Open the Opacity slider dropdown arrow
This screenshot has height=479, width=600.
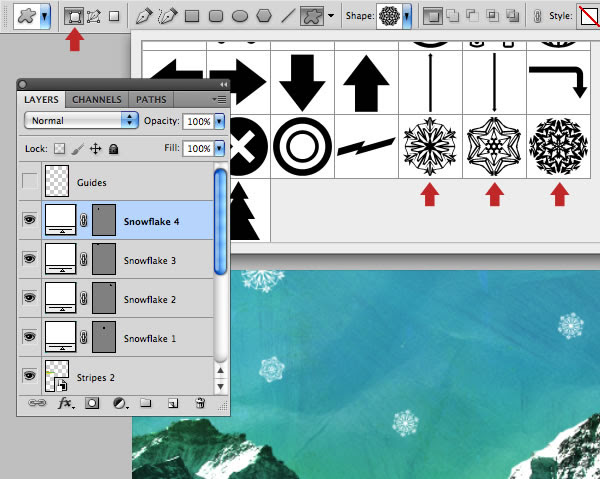coord(219,121)
